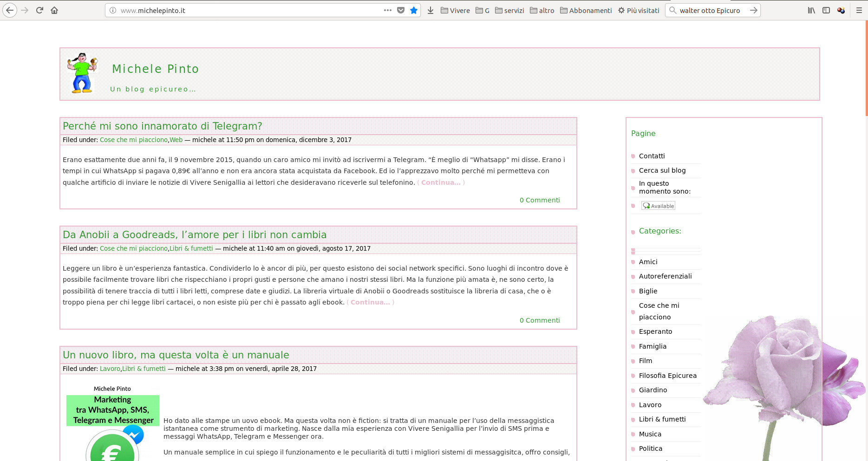Click Continua on the Goodreads post

(370, 302)
